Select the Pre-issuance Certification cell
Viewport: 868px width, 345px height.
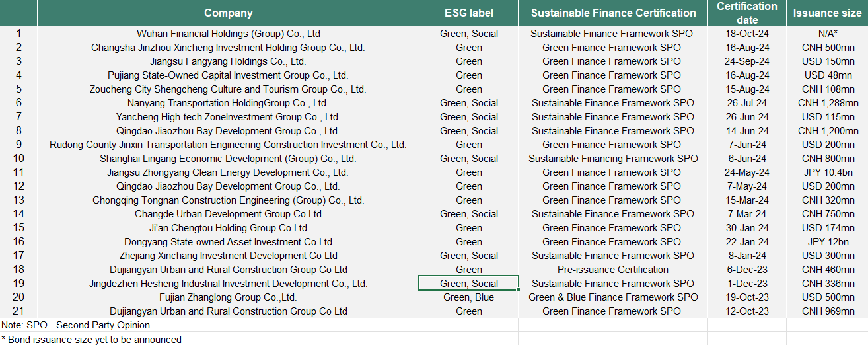pyautogui.click(x=613, y=270)
